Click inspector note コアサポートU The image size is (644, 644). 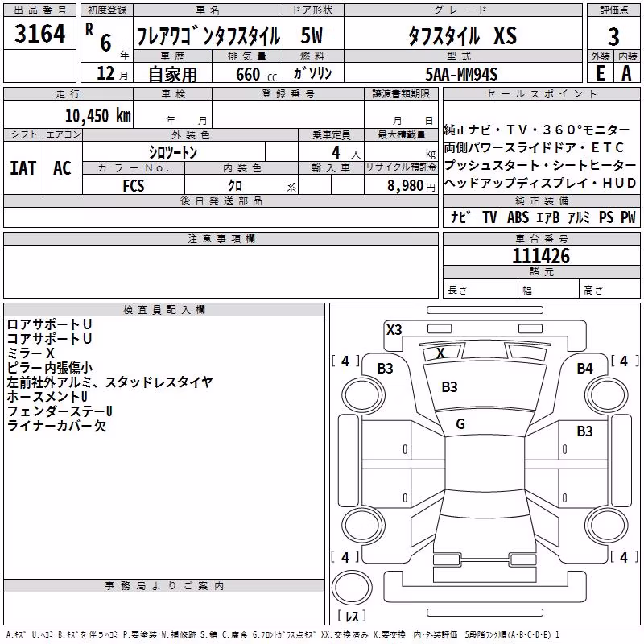[49, 338]
